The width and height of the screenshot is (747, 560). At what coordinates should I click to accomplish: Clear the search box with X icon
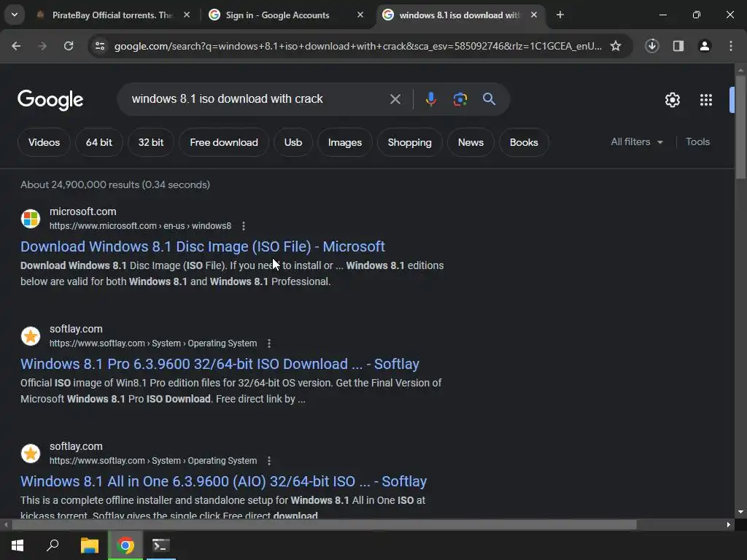(395, 99)
